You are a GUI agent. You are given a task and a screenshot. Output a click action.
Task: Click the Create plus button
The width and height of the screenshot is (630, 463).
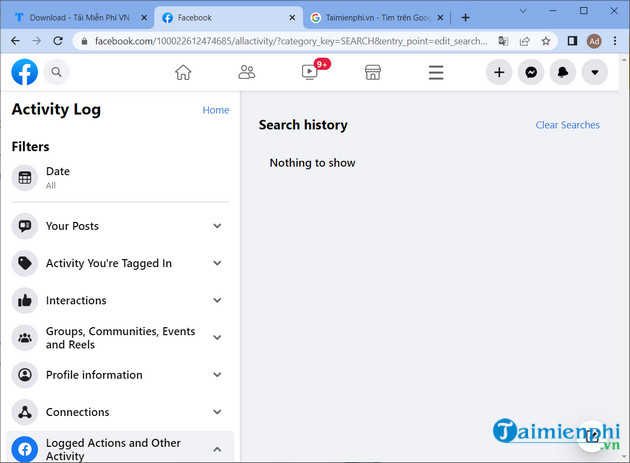click(499, 72)
